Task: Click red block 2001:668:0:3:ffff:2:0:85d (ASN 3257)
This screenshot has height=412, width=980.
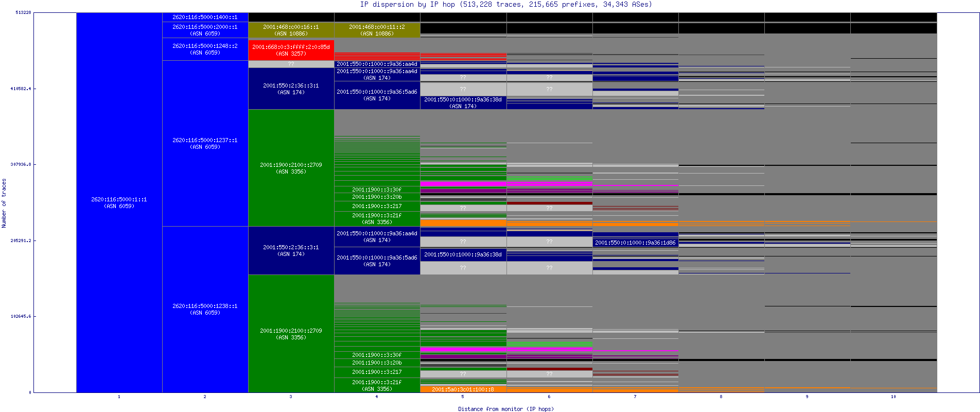Action: [291, 50]
